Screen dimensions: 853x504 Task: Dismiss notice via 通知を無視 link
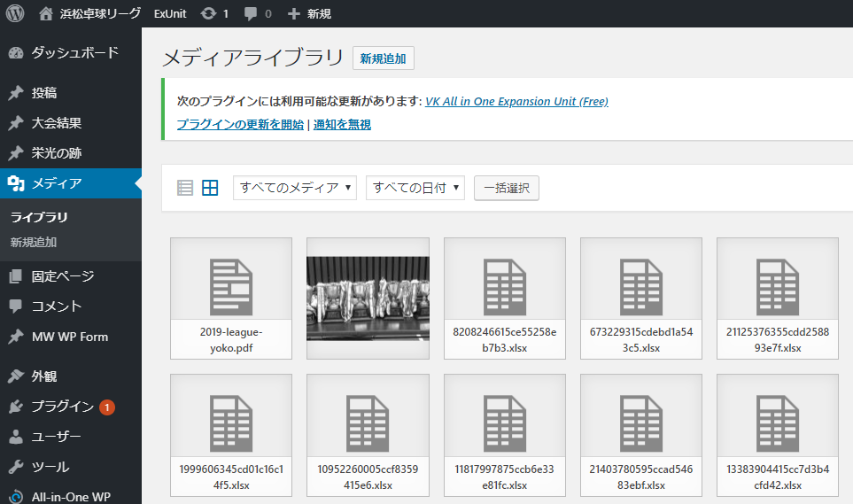coord(342,125)
